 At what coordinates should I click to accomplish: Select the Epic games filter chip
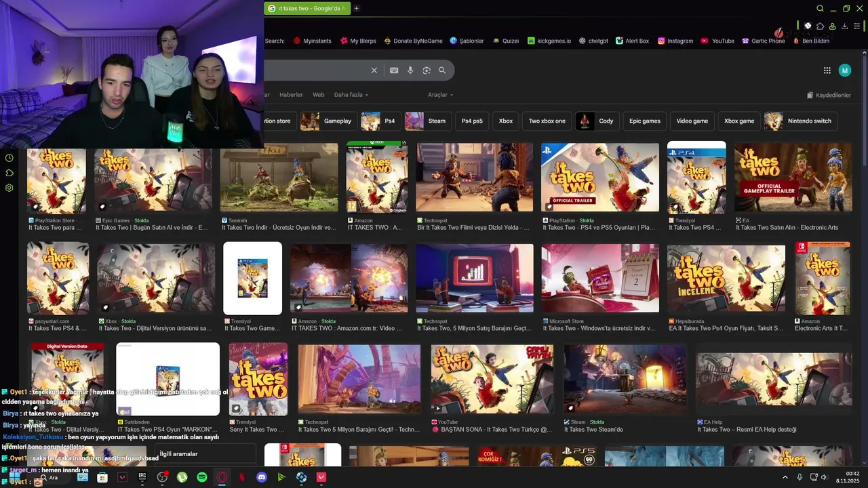coord(645,121)
